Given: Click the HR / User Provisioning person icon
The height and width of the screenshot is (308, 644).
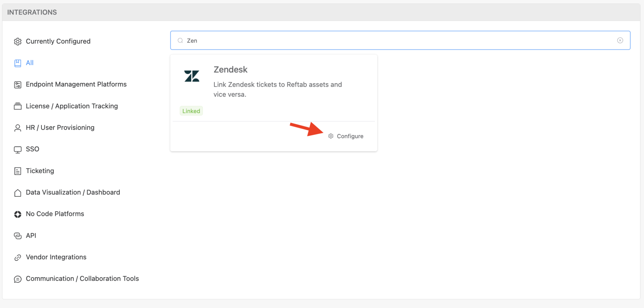Looking at the screenshot, I should tap(18, 128).
